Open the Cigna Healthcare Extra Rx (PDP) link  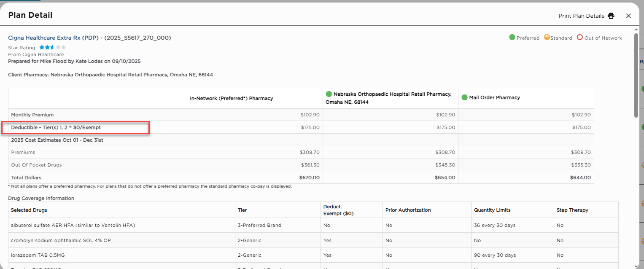(x=53, y=38)
